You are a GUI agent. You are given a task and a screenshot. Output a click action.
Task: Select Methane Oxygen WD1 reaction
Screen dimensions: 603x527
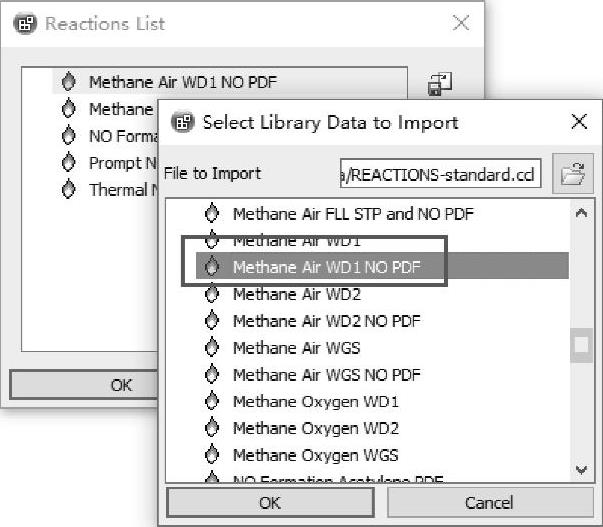point(316,402)
